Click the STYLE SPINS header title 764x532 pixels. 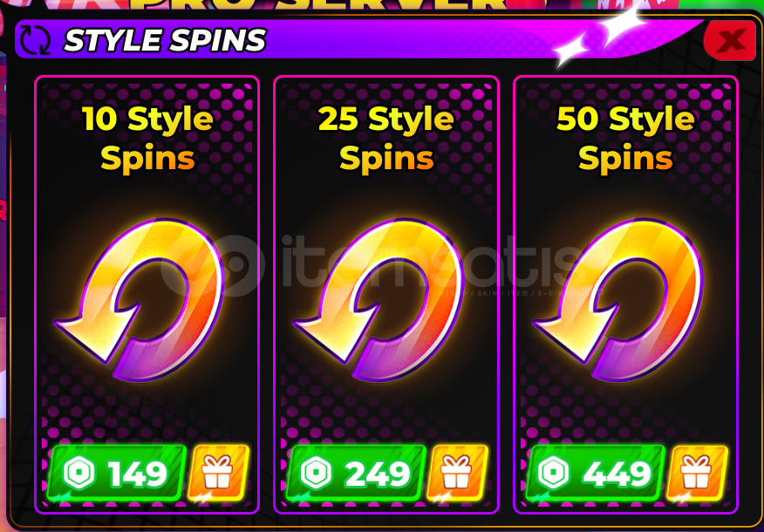pyautogui.click(x=165, y=40)
